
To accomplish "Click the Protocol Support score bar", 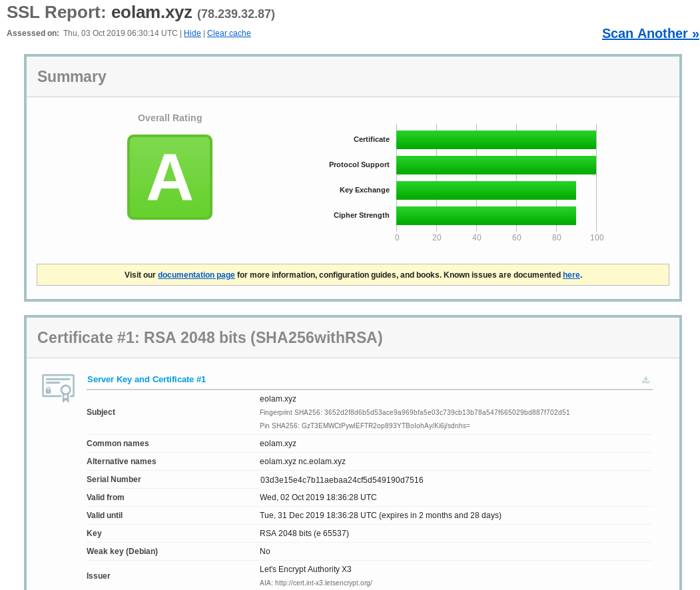I will coord(496,165).
